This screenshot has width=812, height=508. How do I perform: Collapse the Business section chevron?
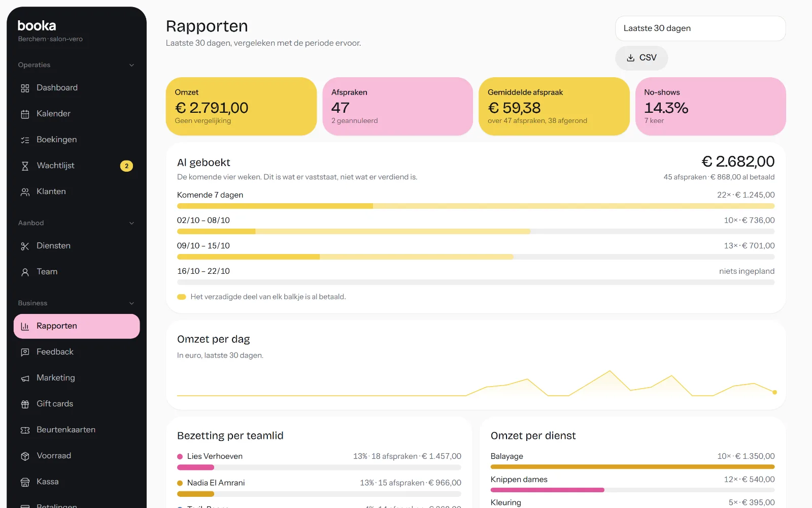pos(131,303)
